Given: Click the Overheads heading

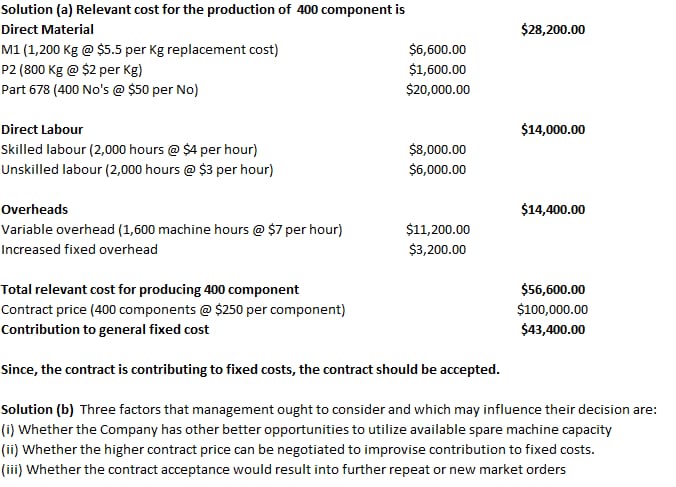Looking at the screenshot, I should [35, 210].
